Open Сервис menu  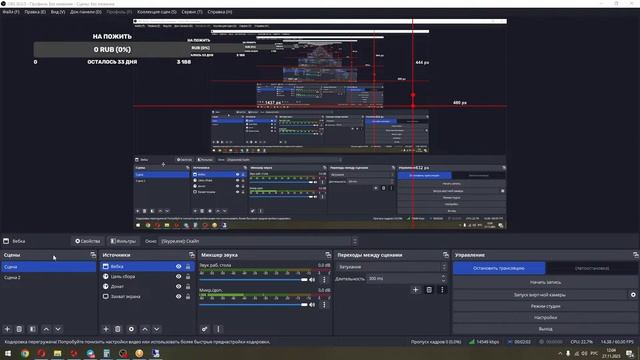[x=192, y=12]
